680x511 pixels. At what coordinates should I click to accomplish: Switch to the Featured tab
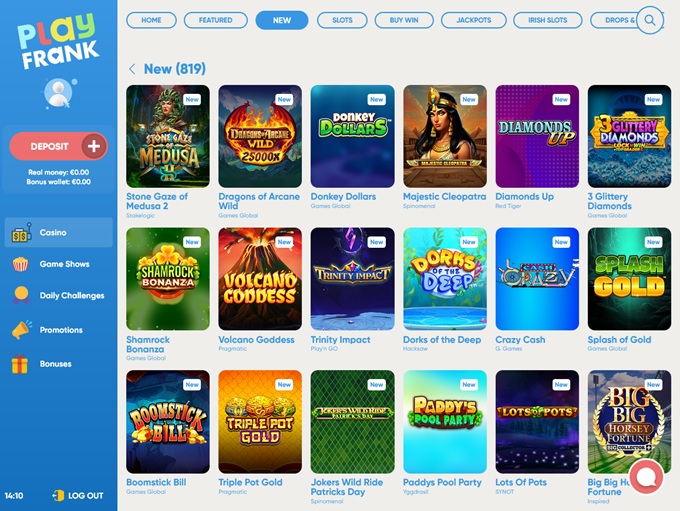[x=216, y=20]
